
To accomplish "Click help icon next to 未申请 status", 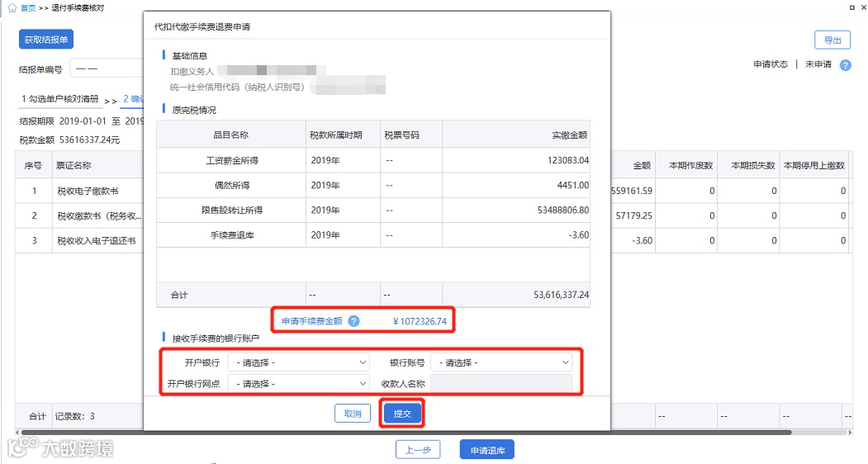I will (846, 64).
